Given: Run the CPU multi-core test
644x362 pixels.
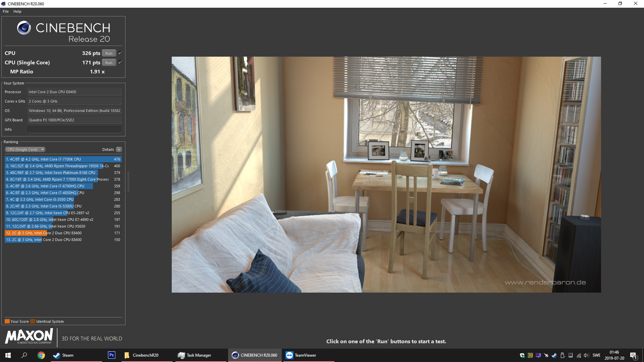Looking at the screenshot, I should tap(109, 53).
